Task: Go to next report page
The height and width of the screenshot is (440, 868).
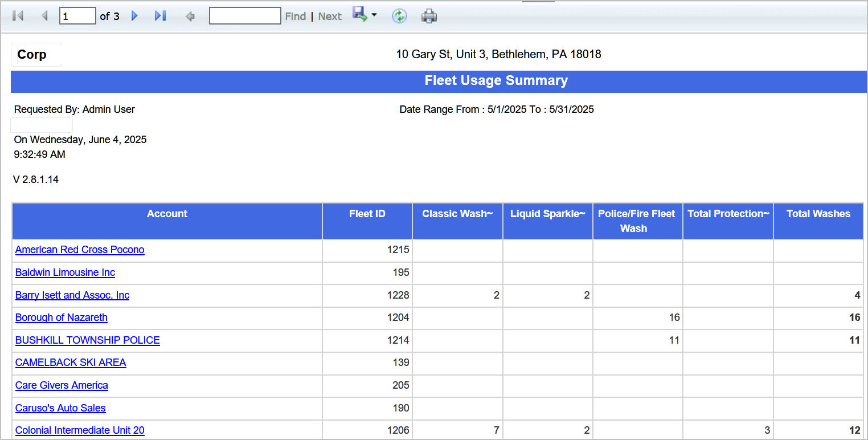Action: 135,16
